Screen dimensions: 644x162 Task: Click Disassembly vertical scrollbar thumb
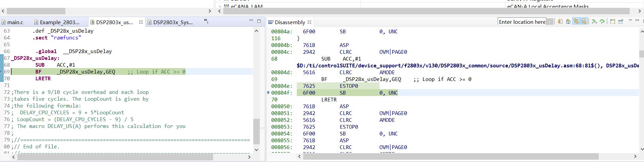641,54
